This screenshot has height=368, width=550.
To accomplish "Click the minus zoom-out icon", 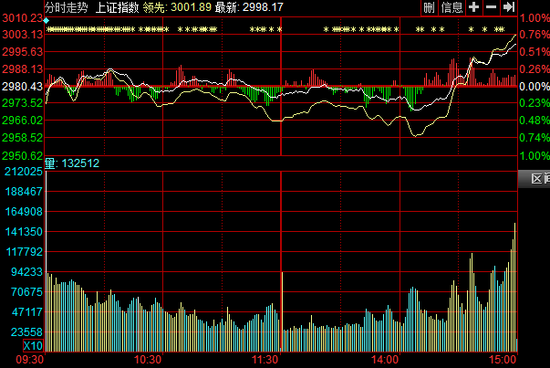I will click(491, 7).
